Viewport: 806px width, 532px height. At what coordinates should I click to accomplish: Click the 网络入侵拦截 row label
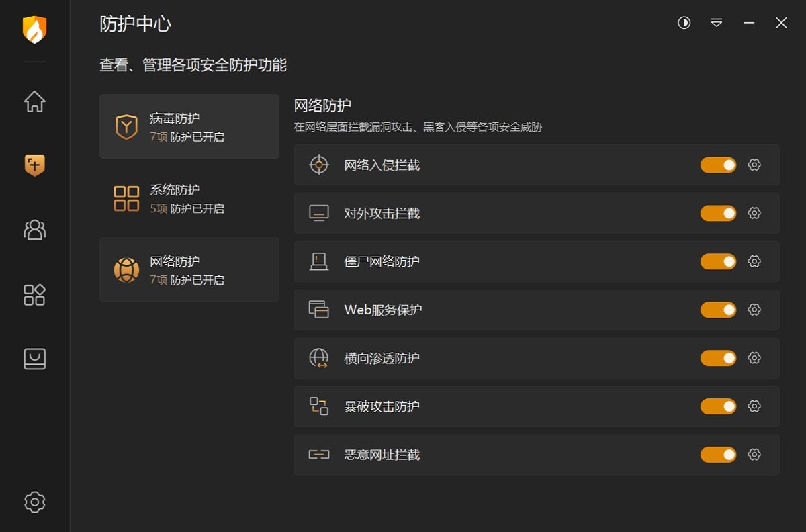[382, 165]
